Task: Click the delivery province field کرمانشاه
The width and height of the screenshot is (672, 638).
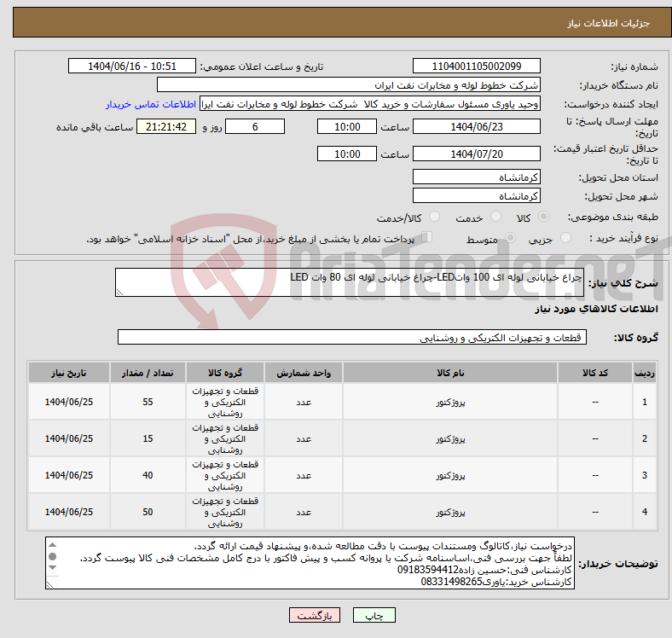Action: coord(476,177)
